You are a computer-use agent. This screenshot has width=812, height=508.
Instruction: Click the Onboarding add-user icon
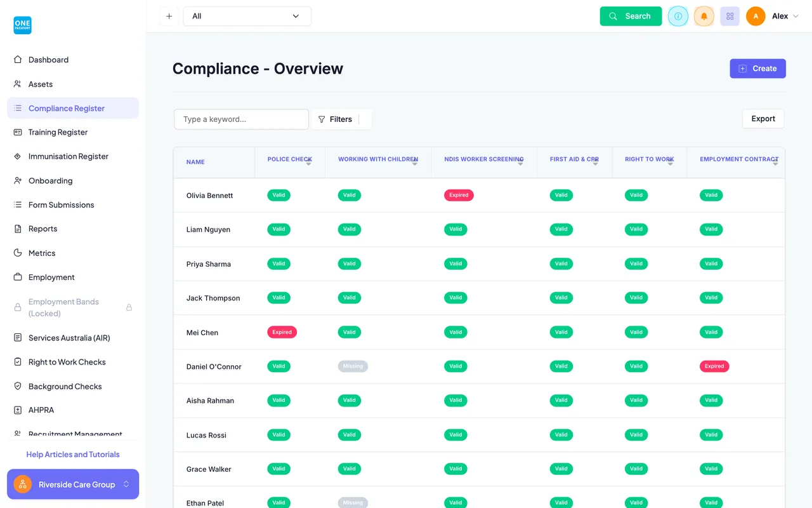coord(18,180)
